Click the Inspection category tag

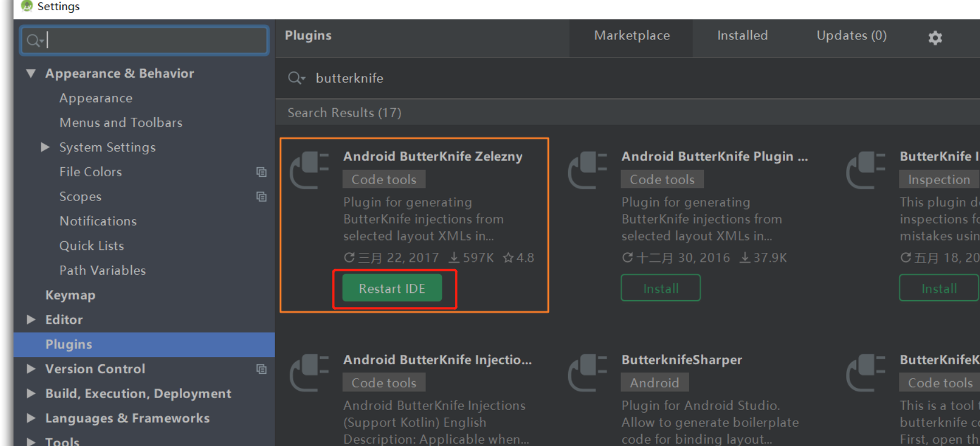(939, 180)
